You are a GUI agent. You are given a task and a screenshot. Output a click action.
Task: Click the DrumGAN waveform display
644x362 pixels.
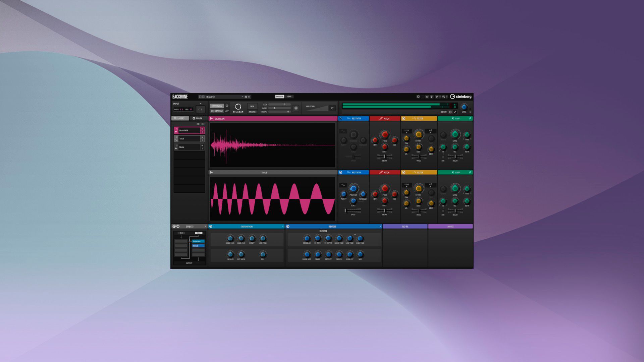[x=272, y=145]
